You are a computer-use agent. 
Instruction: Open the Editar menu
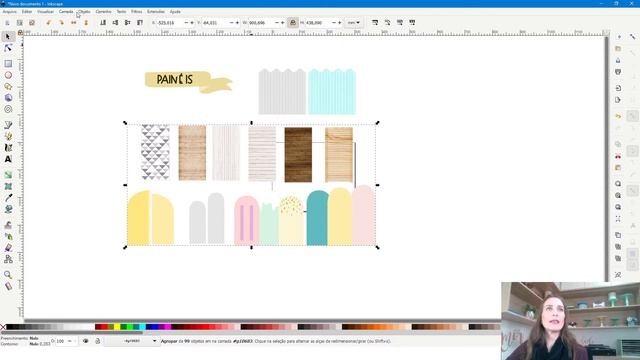point(27,12)
